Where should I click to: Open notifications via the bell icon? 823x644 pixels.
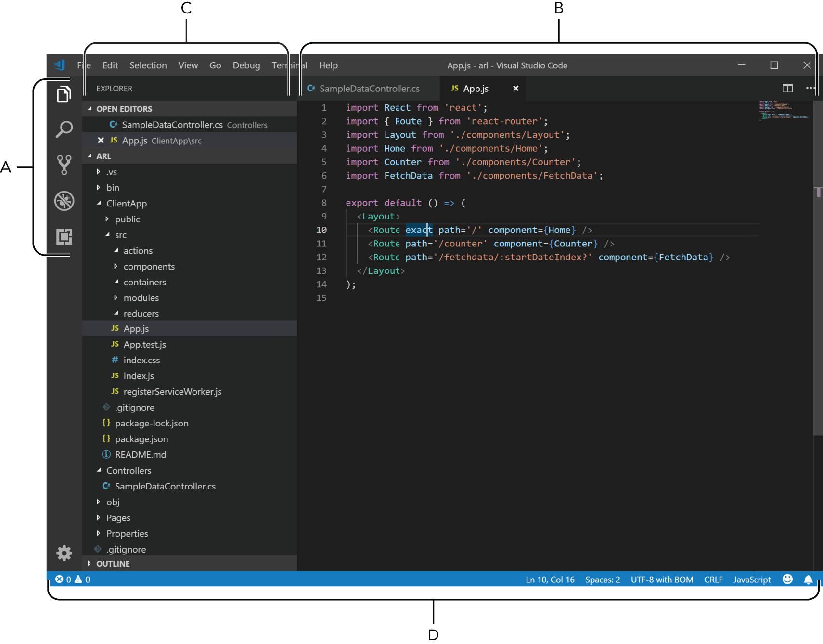pyautogui.click(x=809, y=580)
